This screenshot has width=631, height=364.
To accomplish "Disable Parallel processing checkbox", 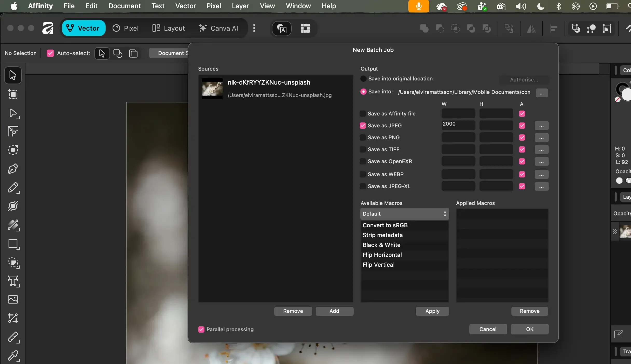I will (201, 329).
